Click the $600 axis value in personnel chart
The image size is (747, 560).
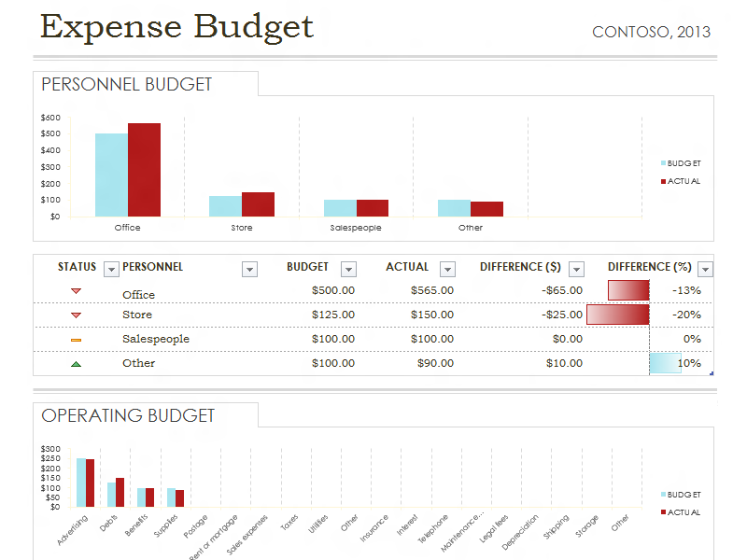(x=51, y=118)
